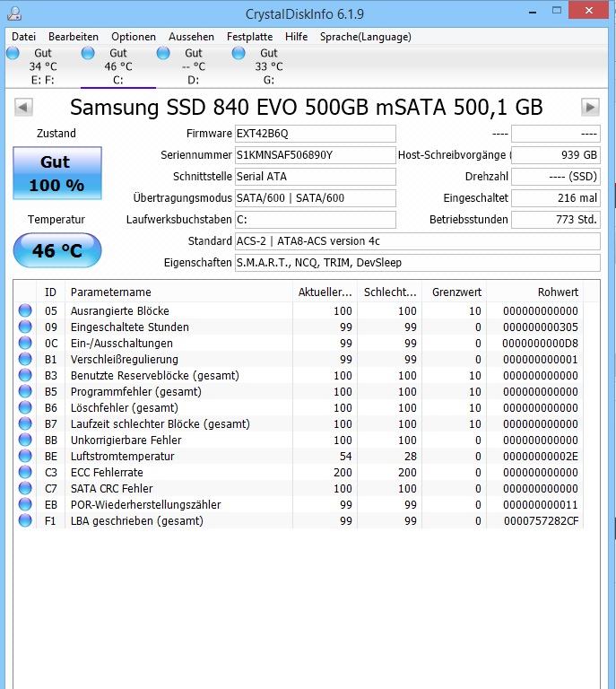
Task: Click raw value 00000000002E
Action: (x=541, y=456)
